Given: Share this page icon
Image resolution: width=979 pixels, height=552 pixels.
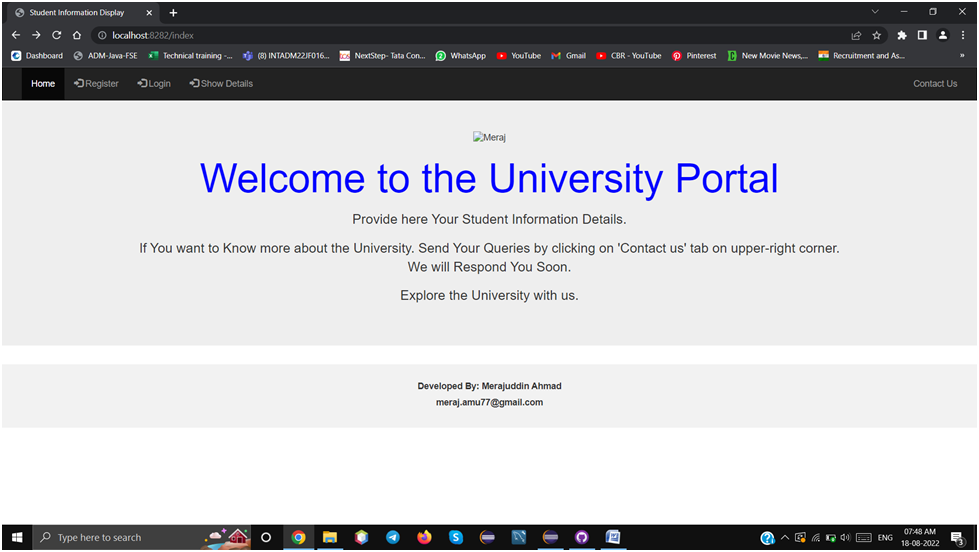Looking at the screenshot, I should (856, 36).
